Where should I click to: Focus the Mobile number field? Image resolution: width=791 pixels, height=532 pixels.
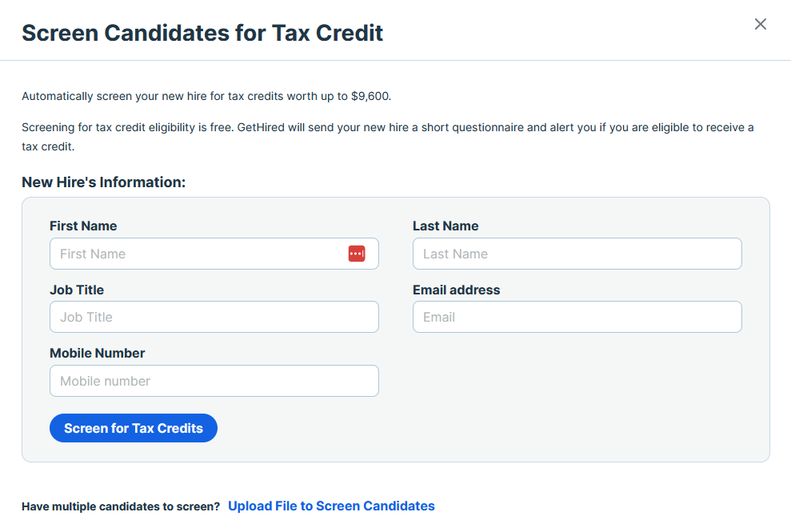[214, 381]
